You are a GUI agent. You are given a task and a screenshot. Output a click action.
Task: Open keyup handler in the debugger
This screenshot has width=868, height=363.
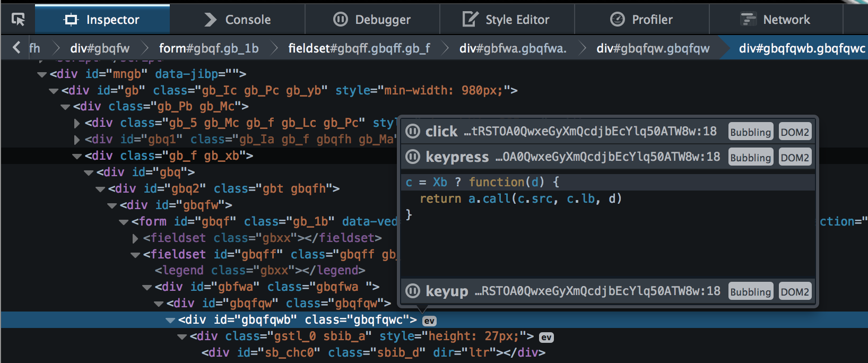(x=413, y=291)
